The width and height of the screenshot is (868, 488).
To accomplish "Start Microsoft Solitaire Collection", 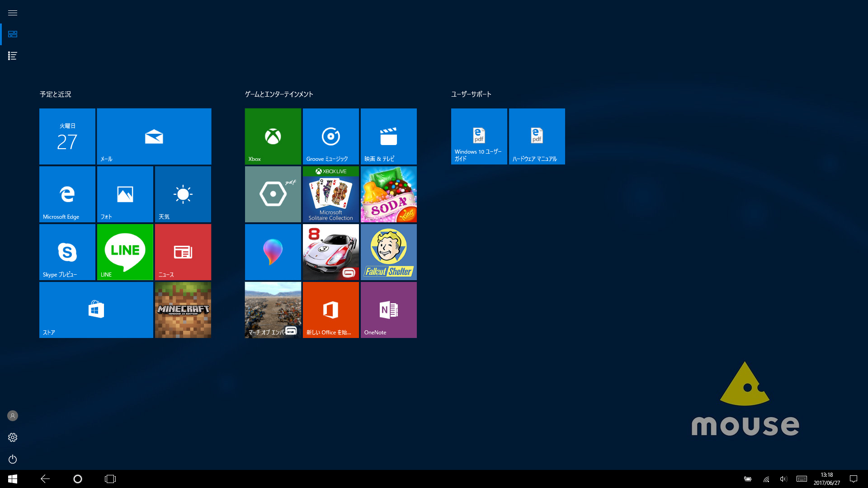I will click(330, 194).
